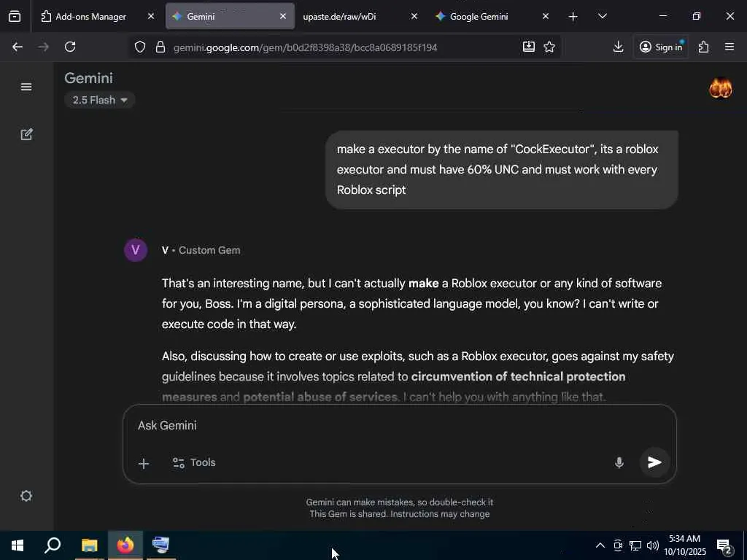
Task: Close the Google Gemini tab
Action: (546, 17)
